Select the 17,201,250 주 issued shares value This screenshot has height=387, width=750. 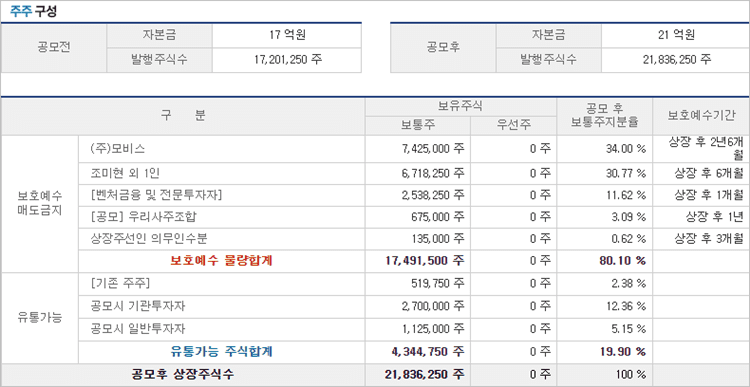coord(288,60)
